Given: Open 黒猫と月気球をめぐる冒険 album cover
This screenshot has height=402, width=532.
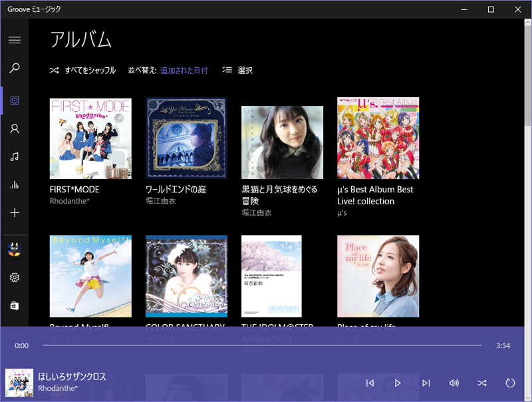Looking at the screenshot, I should click(282, 142).
